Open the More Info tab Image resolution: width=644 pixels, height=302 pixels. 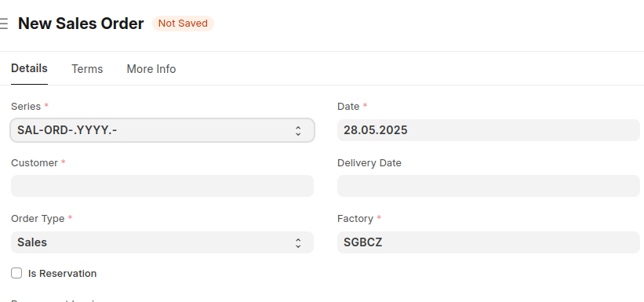point(151,69)
